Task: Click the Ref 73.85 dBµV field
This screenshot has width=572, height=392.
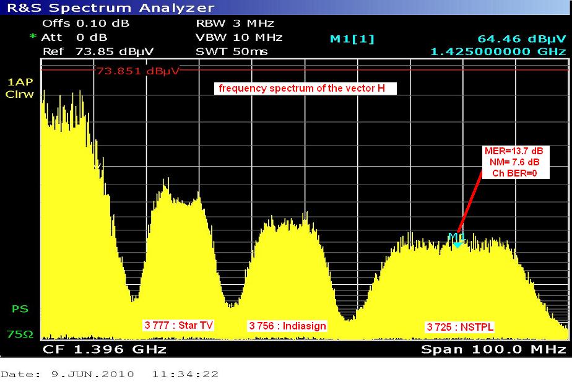Action: click(x=98, y=51)
